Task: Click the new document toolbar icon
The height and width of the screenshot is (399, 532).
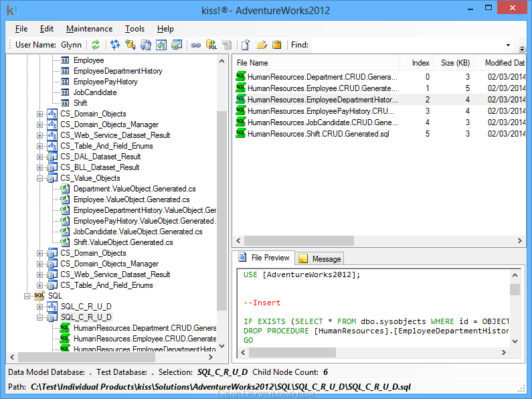Action: pos(246,45)
